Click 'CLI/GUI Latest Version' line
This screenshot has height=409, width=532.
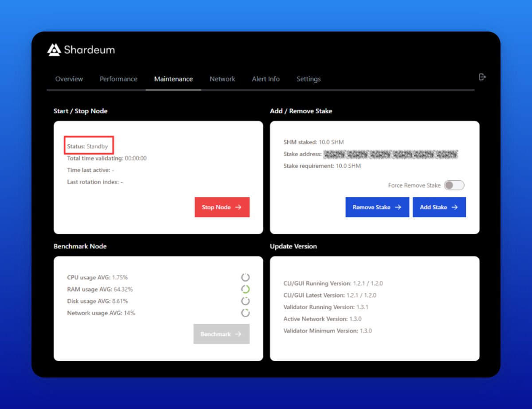click(x=330, y=295)
